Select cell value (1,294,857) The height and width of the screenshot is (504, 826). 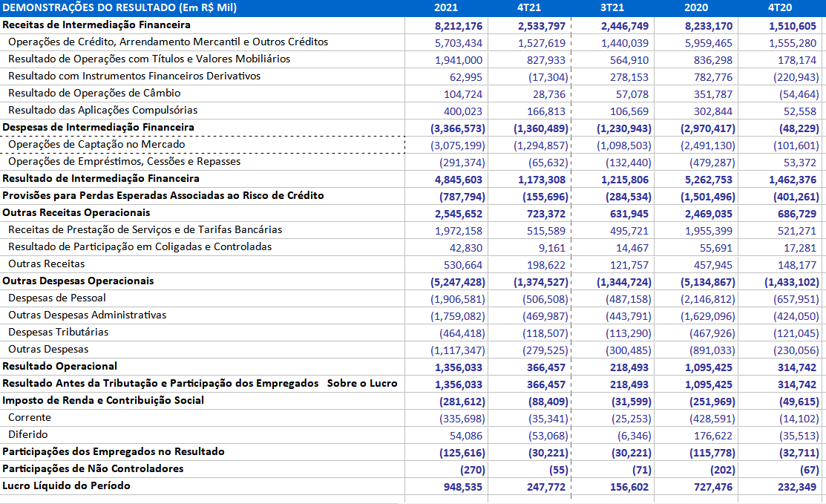coord(541,146)
